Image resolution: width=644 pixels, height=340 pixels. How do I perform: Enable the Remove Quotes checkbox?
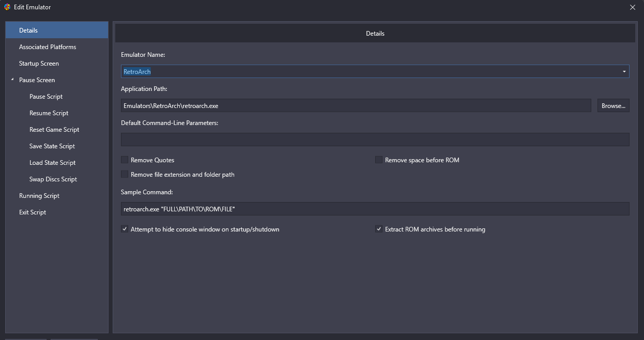(125, 160)
